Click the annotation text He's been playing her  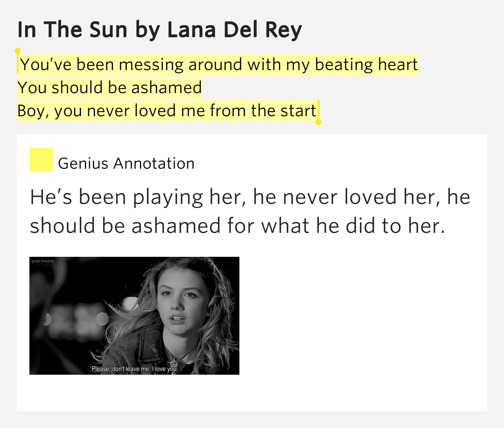(250, 211)
